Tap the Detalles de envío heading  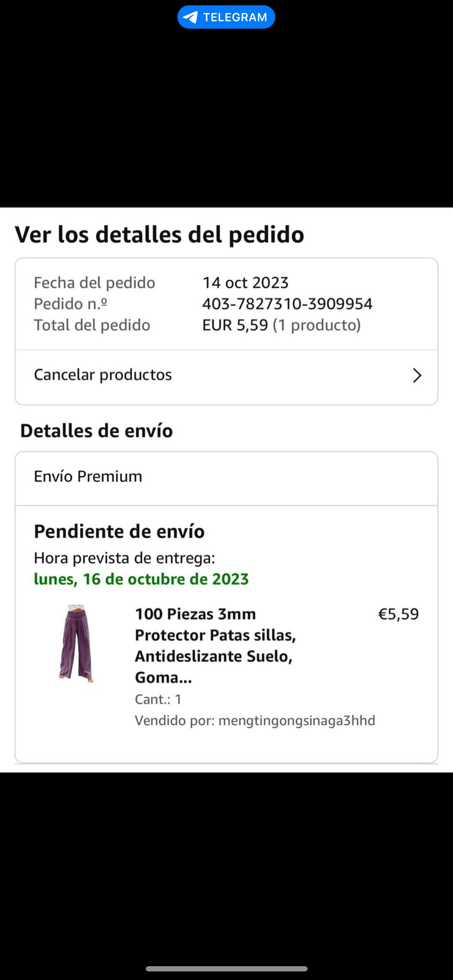click(96, 431)
